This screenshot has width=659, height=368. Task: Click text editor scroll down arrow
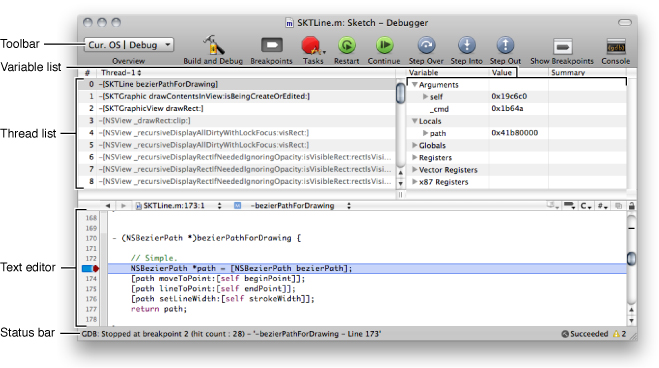click(631, 321)
